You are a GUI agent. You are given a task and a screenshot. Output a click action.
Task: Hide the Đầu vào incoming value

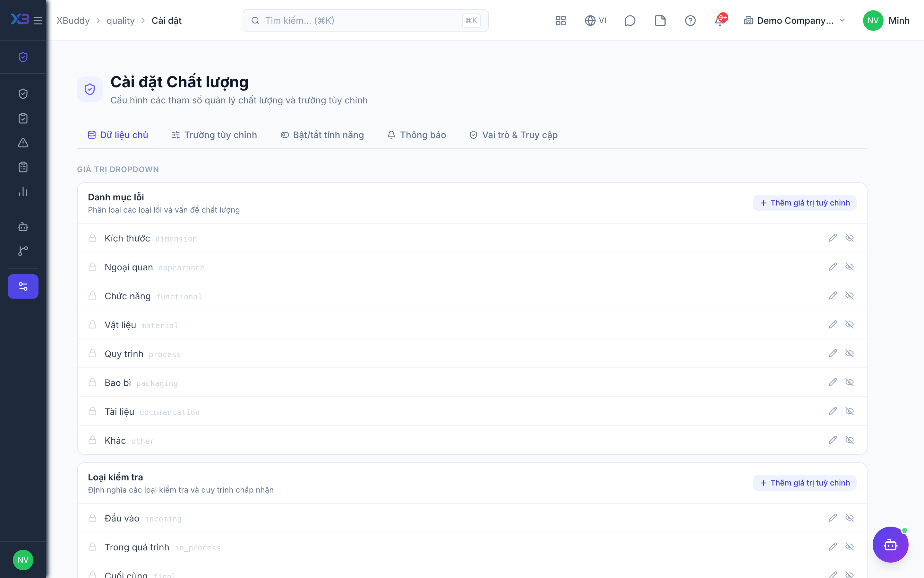(x=849, y=518)
